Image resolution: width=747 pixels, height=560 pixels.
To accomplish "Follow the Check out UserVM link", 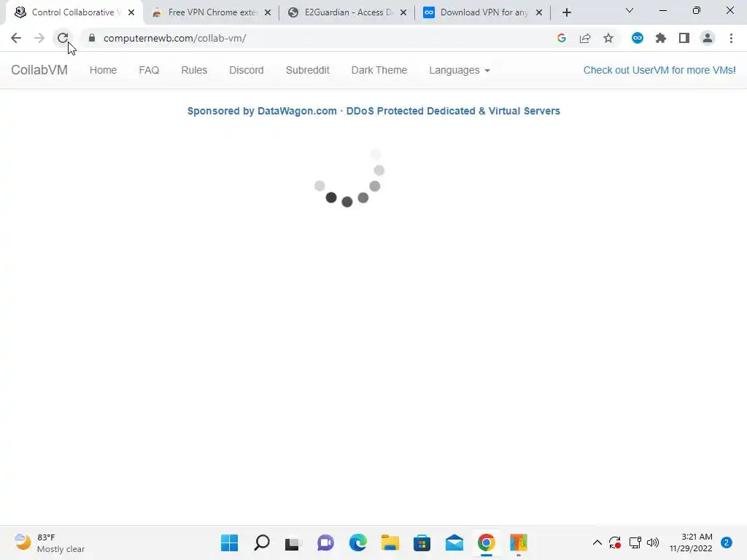I will pyautogui.click(x=659, y=70).
